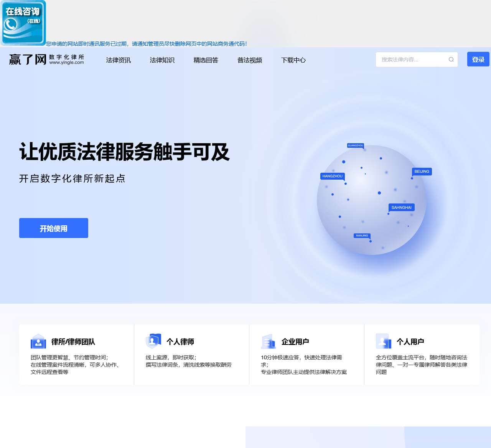
Task: Select the GUANGZHOU globe marker
Action: tap(355, 146)
